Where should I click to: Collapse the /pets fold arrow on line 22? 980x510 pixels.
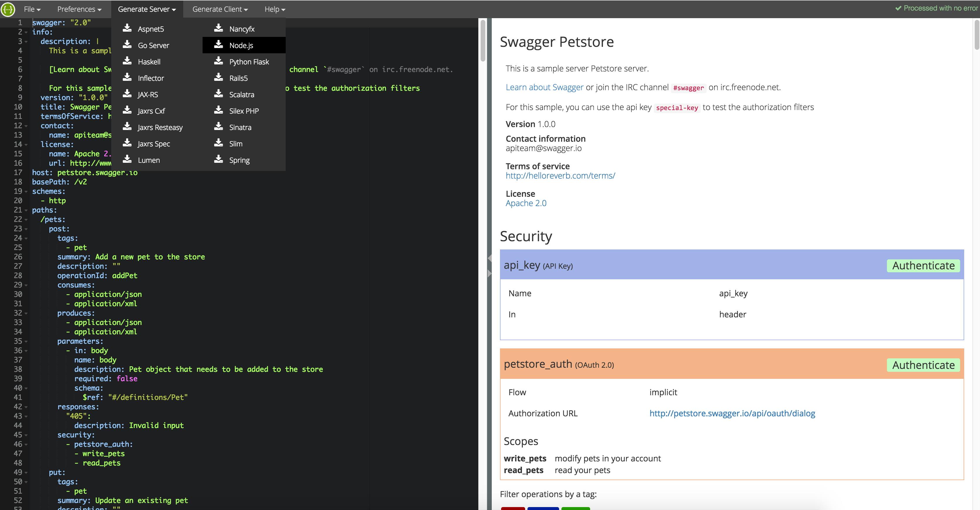(26, 220)
